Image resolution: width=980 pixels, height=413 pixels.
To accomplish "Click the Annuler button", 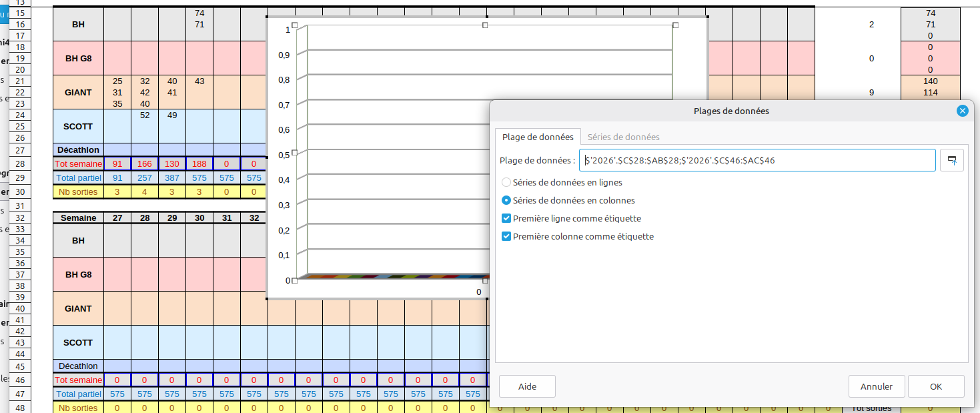I will (877, 386).
